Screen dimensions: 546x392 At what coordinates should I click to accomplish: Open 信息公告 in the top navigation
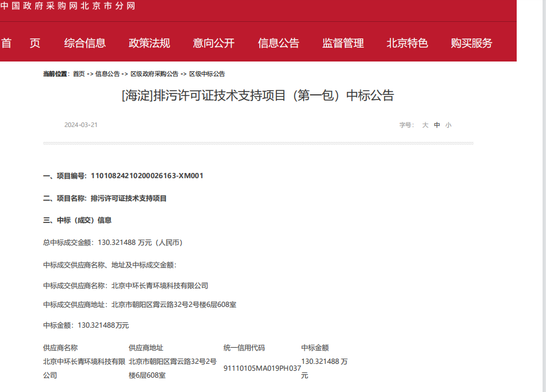279,43
